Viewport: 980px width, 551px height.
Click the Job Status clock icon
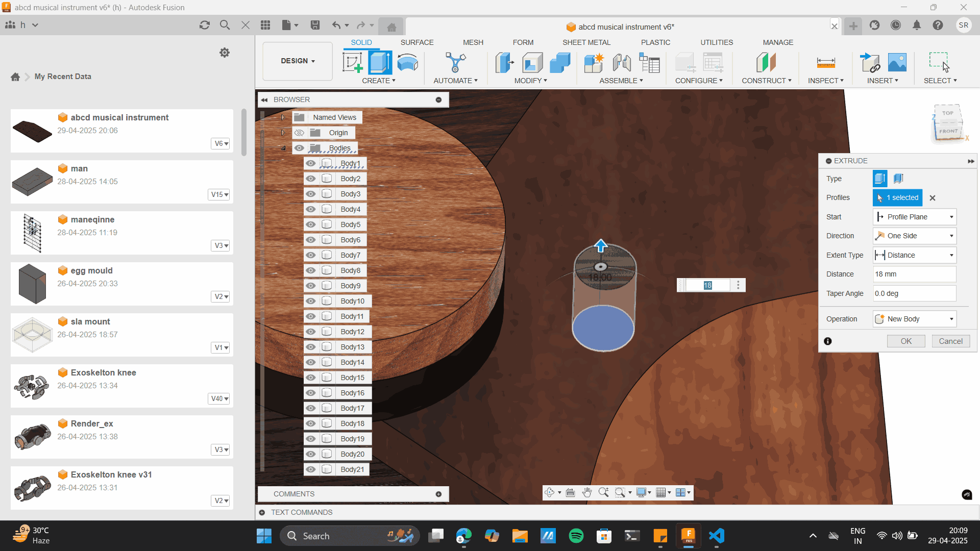pyautogui.click(x=896, y=25)
